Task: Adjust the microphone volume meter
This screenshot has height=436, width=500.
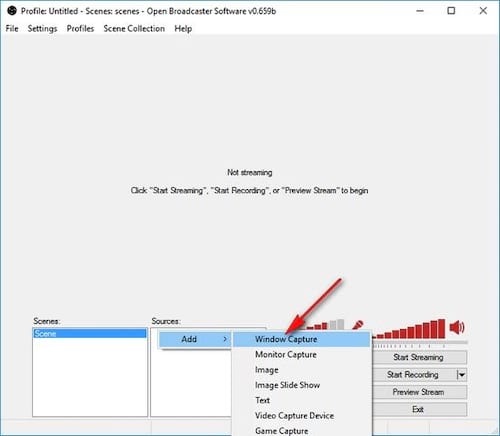Action: coord(325,324)
